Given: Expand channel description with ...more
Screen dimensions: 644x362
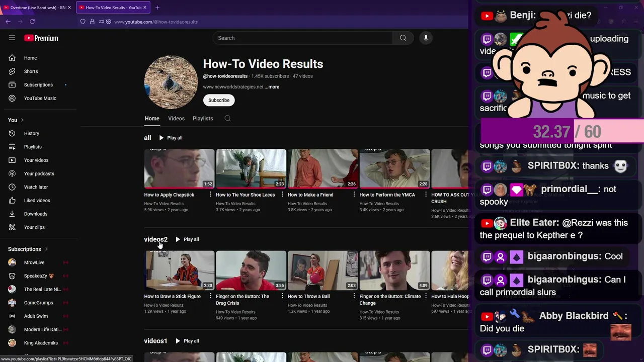Looking at the screenshot, I should click(272, 87).
